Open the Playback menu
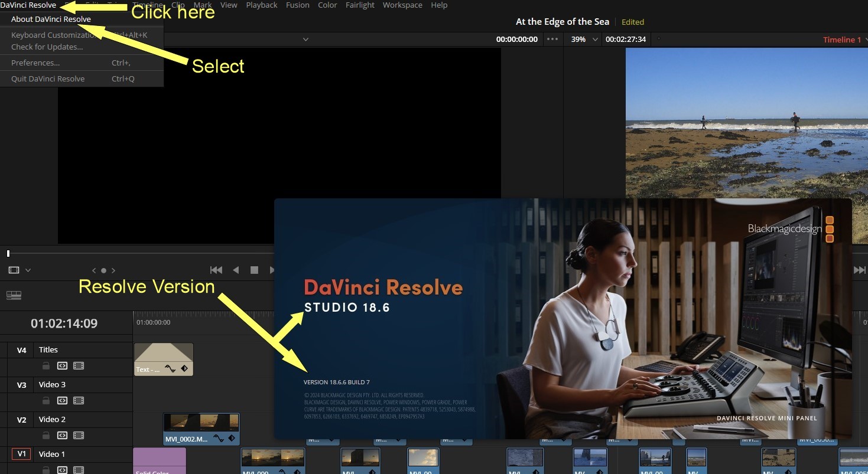 (262, 5)
